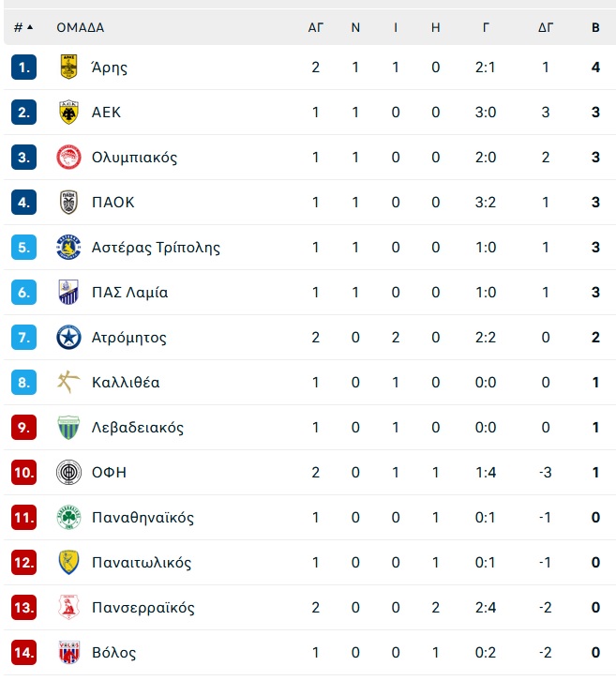616x681 pixels.
Task: Sort standings by ΑΓ column header
Action: point(316,28)
